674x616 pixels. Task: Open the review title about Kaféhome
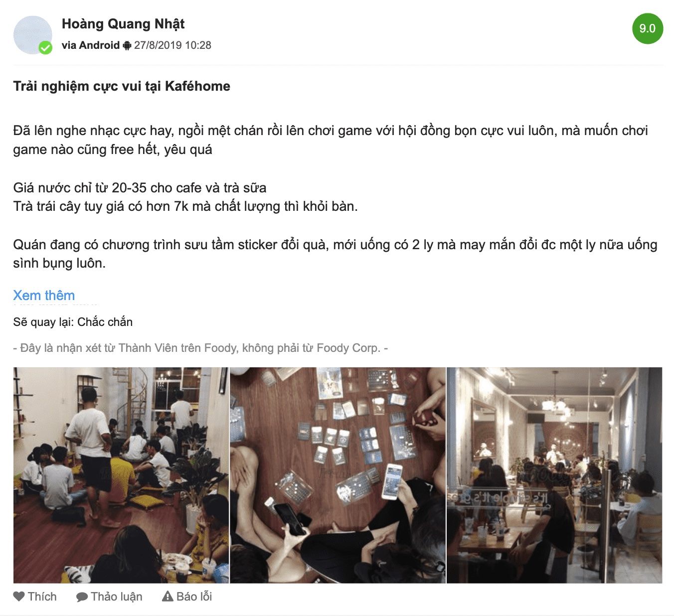(122, 86)
